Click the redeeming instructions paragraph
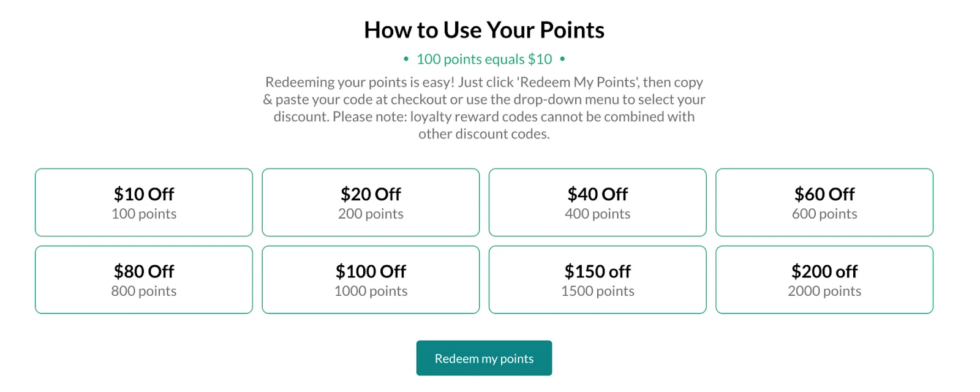 (x=484, y=108)
